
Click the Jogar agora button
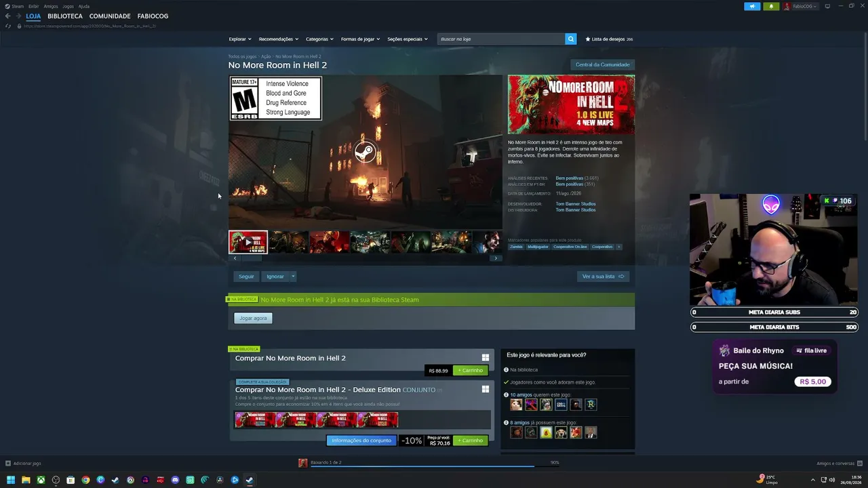click(x=253, y=318)
